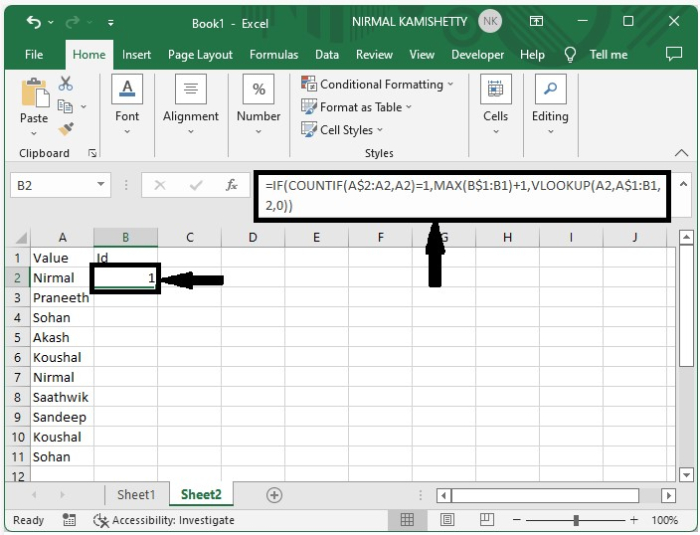The height and width of the screenshot is (535, 700).
Task: Click Accessibility: Investigate in status bar
Action: tap(164, 520)
